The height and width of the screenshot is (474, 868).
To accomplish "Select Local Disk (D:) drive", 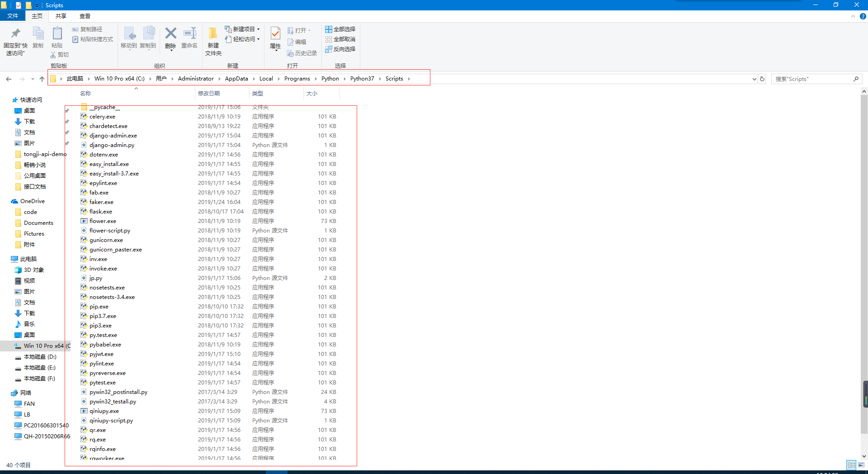I will (x=40, y=357).
